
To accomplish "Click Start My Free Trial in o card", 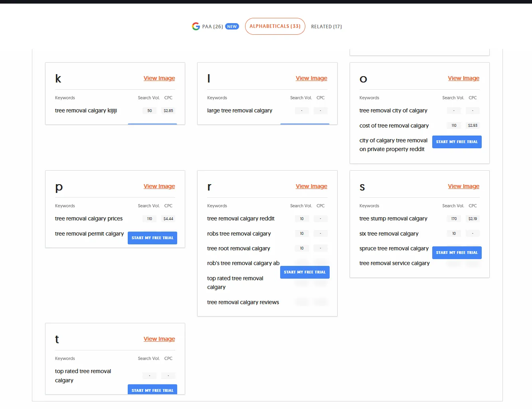I will (457, 142).
